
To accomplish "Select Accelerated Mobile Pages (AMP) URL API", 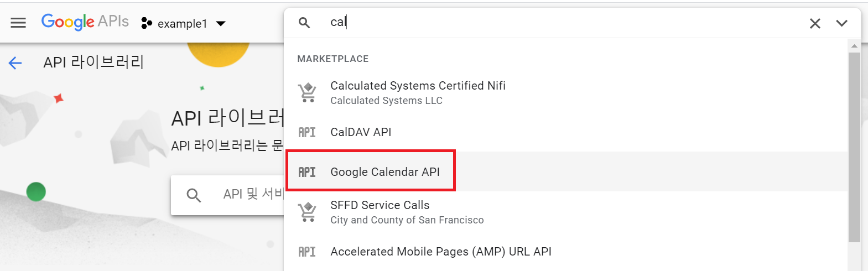I will [566, 252].
